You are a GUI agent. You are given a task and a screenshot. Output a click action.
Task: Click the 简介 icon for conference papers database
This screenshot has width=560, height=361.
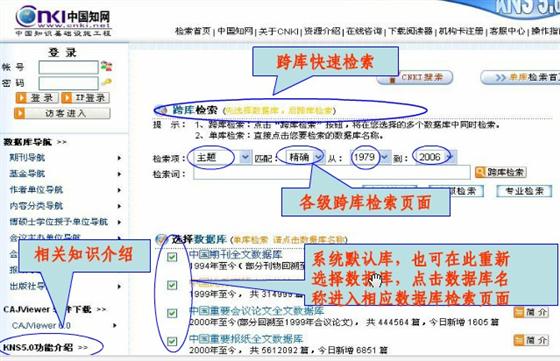coord(519,312)
